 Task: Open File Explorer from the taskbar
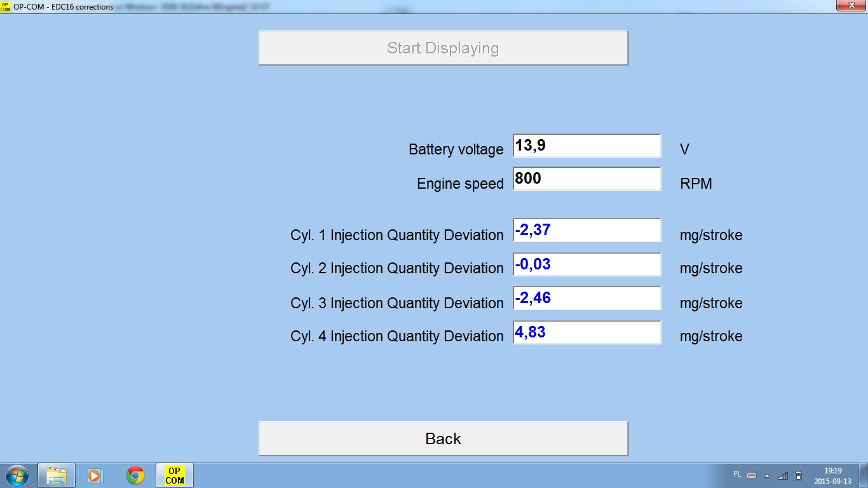pyautogui.click(x=57, y=475)
